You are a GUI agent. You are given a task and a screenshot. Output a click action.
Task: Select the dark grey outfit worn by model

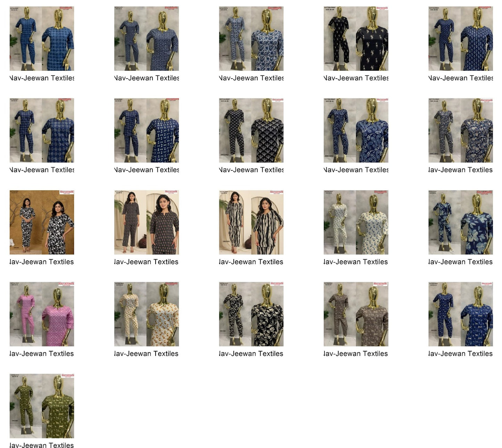coord(146,222)
